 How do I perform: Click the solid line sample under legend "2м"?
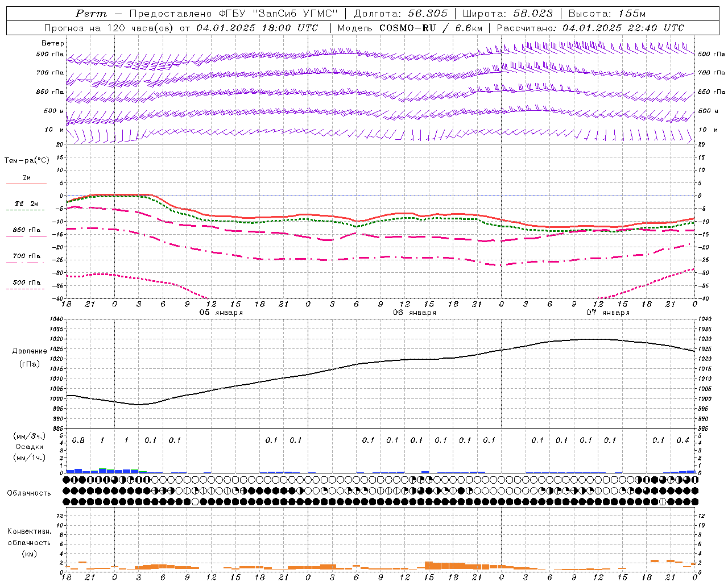tap(26, 184)
